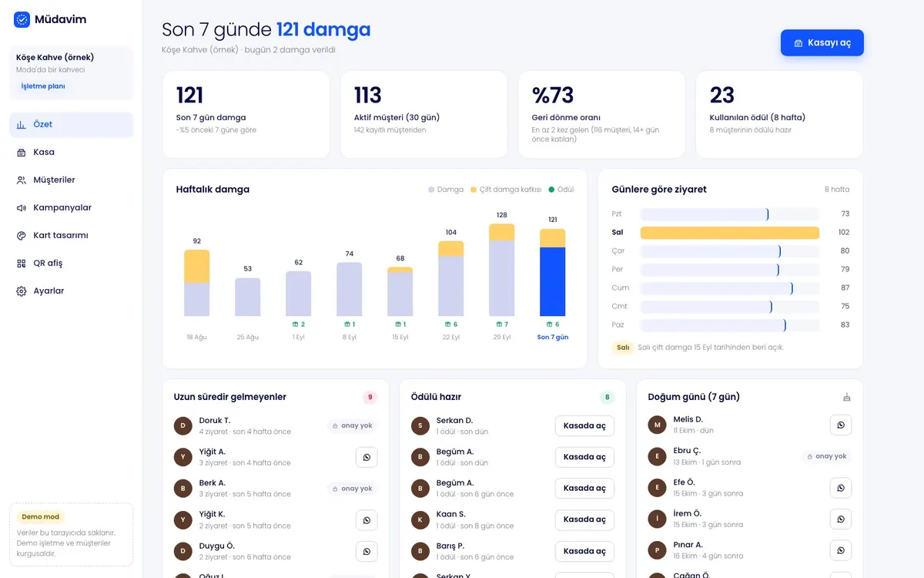Click the 29 Eyl chart bar
924x578 pixels.
coord(502,270)
